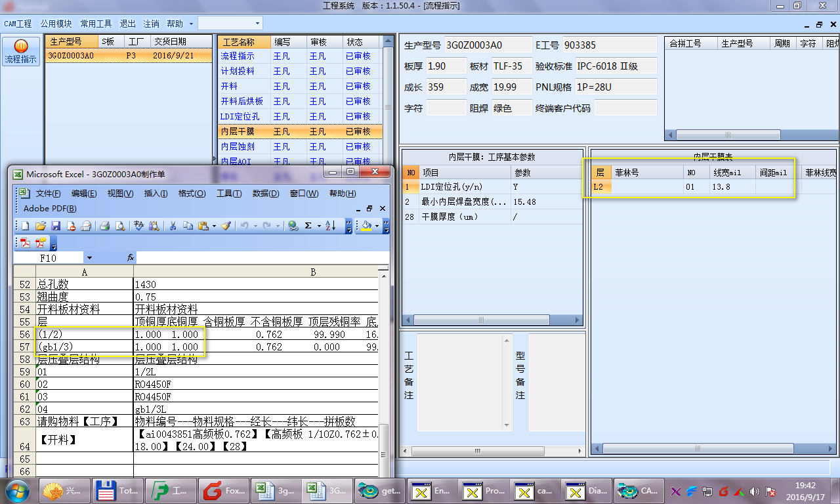Viewport: 840px width, 504px height.
Task: Click Open folder icon in Excel toolbar
Action: (41, 226)
